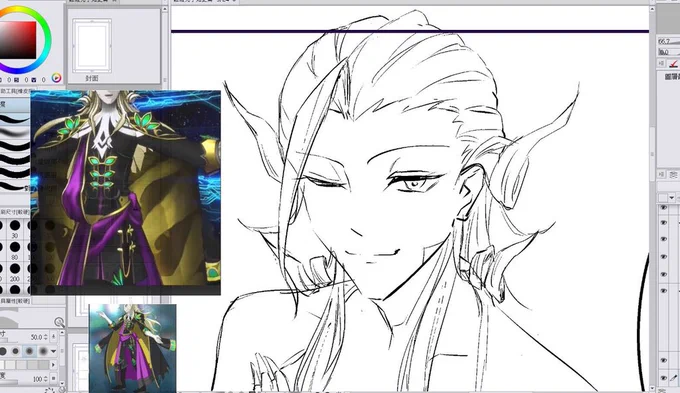Choose the 30 brush size preset
680x393 pixels.
[x=15, y=229]
